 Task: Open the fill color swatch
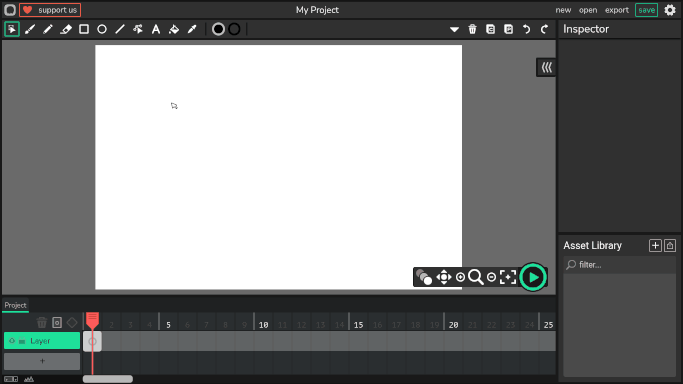point(218,29)
